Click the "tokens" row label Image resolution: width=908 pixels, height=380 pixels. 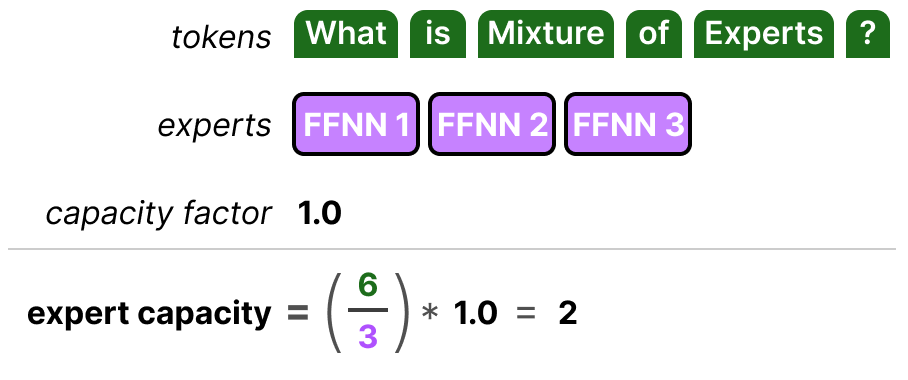[x=221, y=36]
